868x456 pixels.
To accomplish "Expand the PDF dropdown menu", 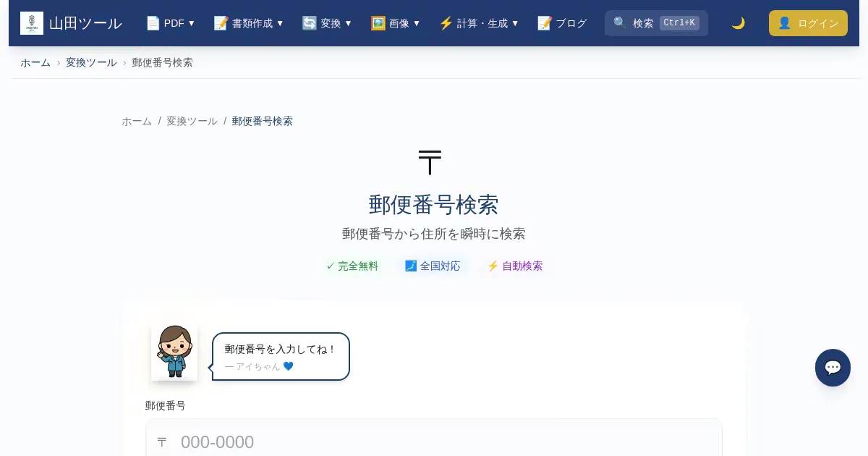I will 171,23.
